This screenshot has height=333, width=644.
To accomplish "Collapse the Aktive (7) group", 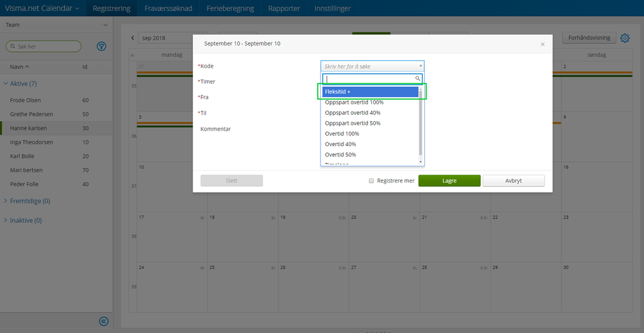I will (20, 84).
